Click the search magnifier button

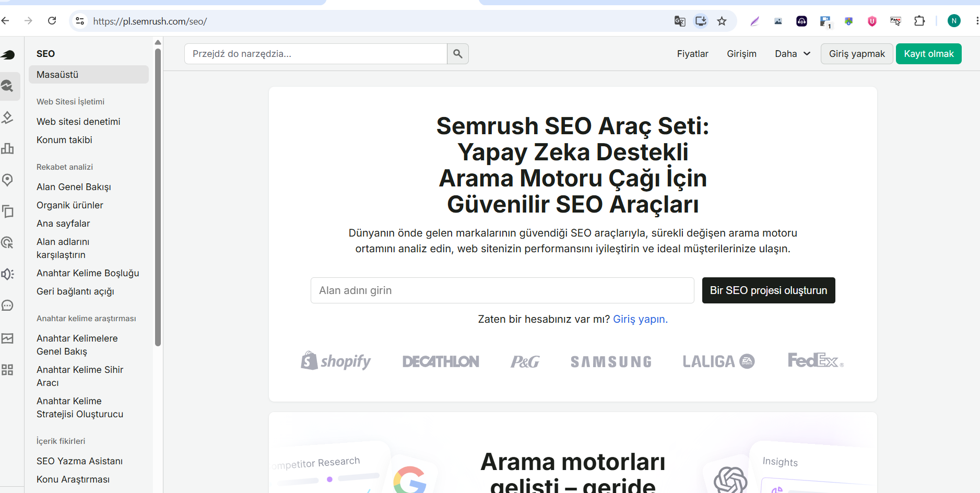(458, 54)
